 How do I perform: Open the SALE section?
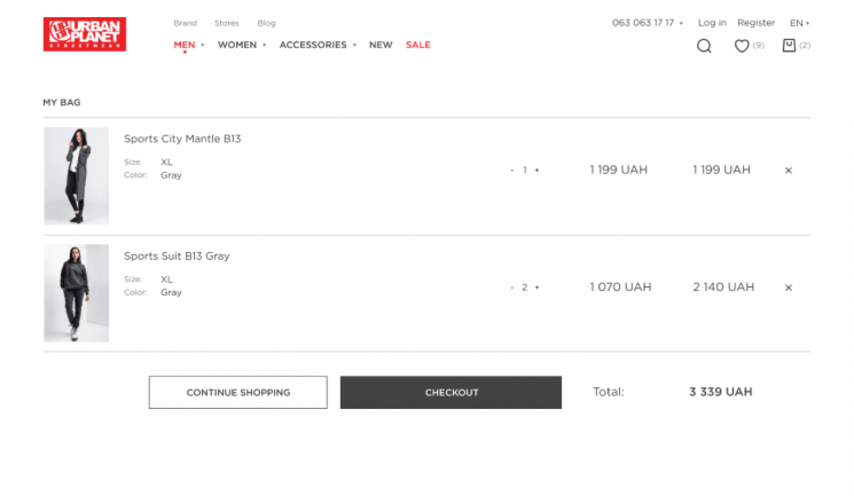[418, 45]
